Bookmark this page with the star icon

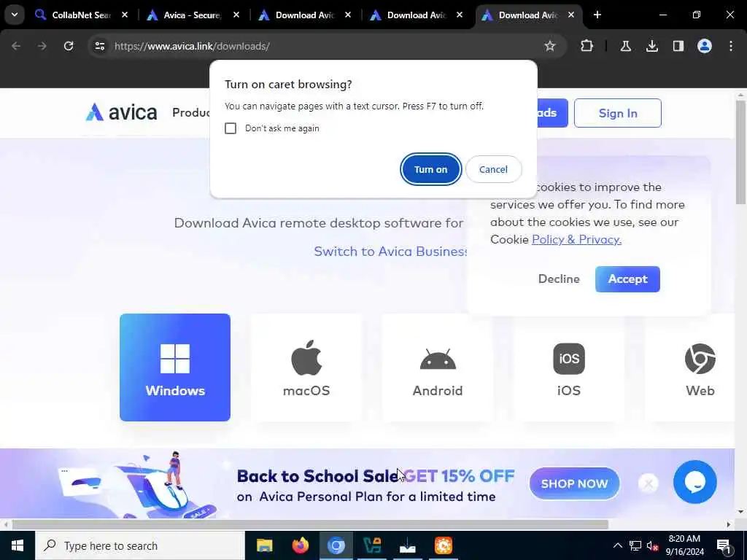pyautogui.click(x=550, y=46)
